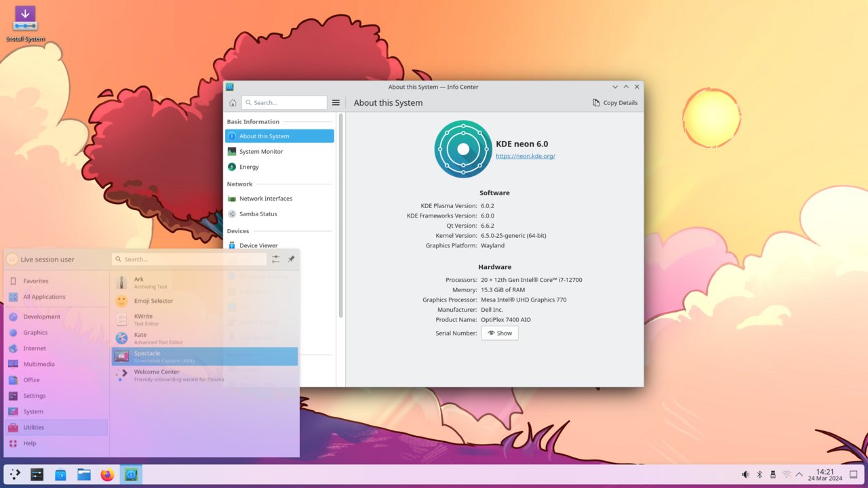Viewport: 868px width, 488px height.
Task: Open the Install System desktop icon
Action: [25, 24]
